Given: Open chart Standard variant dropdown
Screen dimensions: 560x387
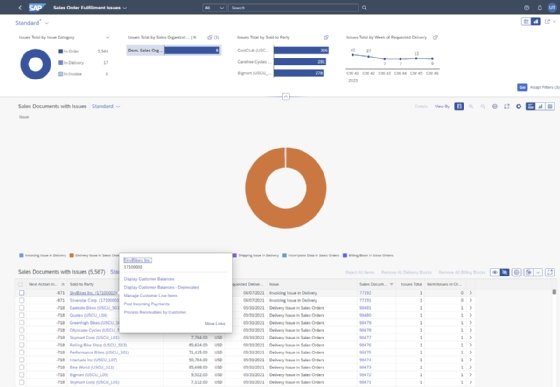Looking at the screenshot, I should pyautogui.click(x=118, y=106).
